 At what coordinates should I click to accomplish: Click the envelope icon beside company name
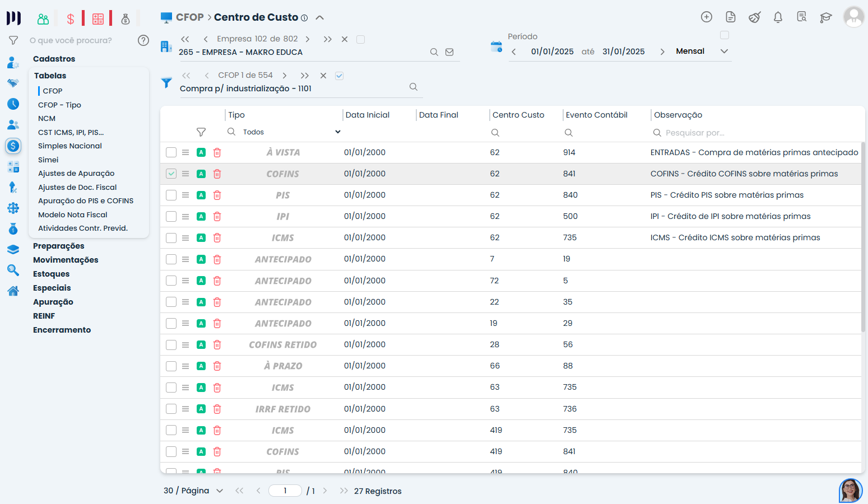[449, 52]
